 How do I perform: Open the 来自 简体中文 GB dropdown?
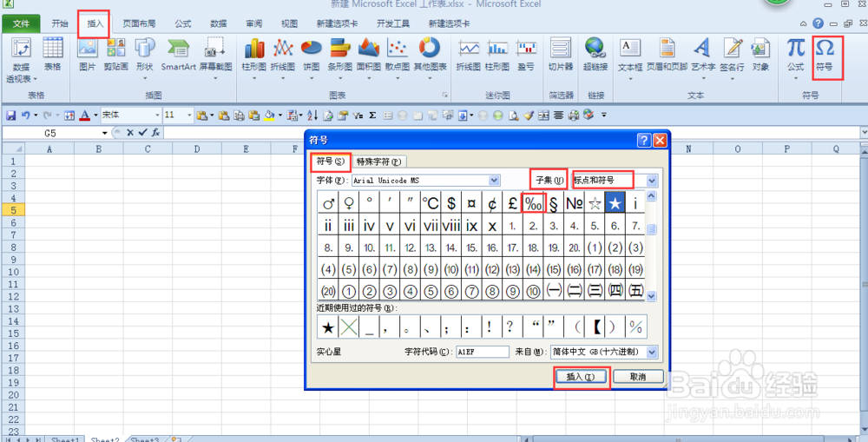point(652,352)
